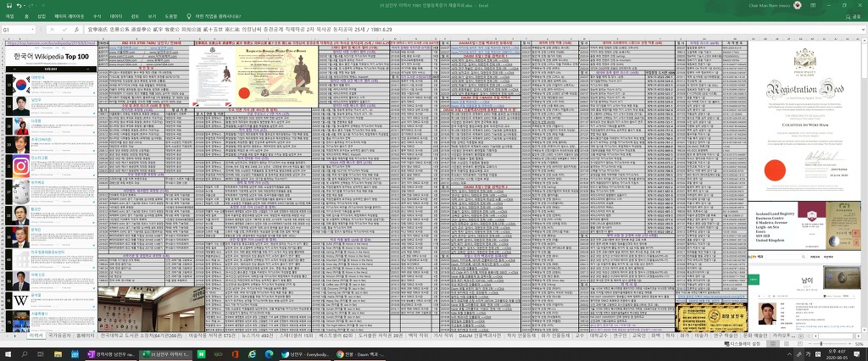The width and height of the screenshot is (868, 361).
Task: Open the Windows Start menu
Action: tap(8, 353)
